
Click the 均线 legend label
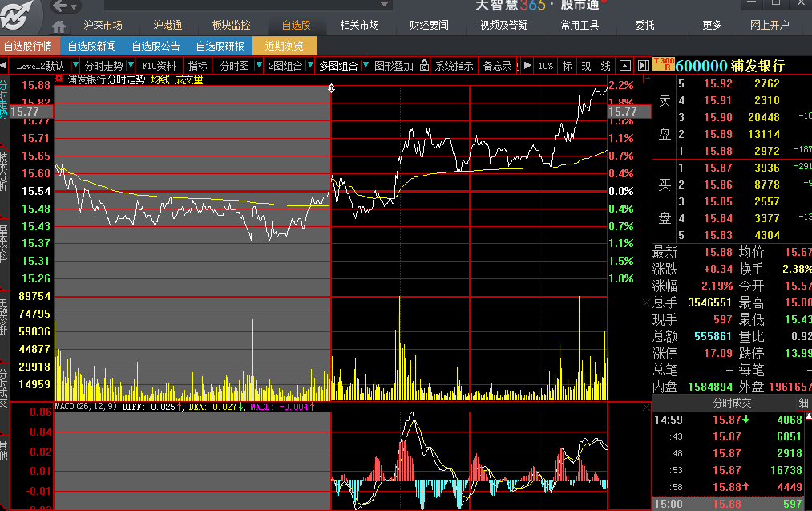click(160, 79)
